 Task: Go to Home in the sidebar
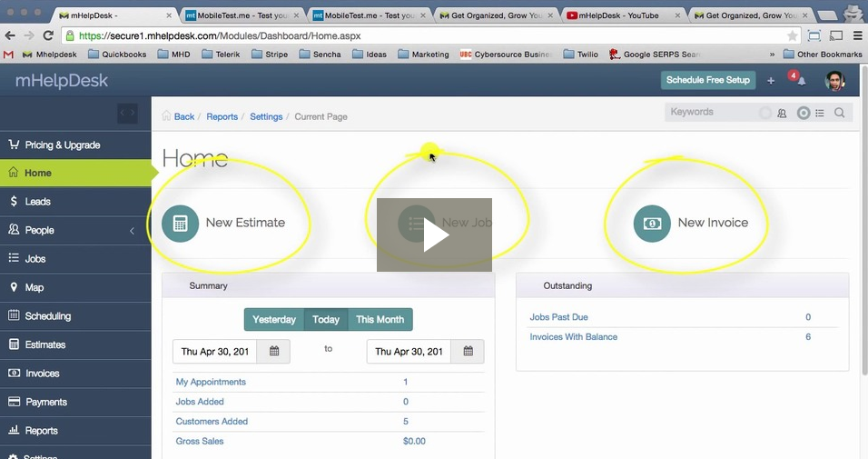click(75, 173)
